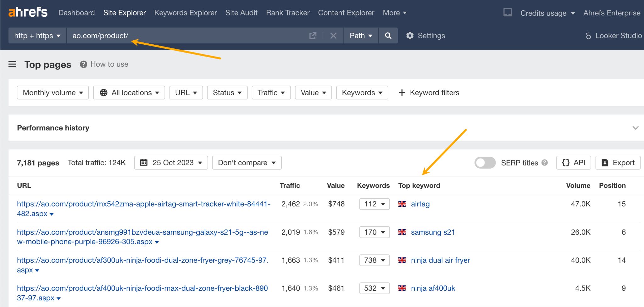Click the ahrefs logo
Image resolution: width=644 pixels, height=307 pixels.
click(x=28, y=12)
